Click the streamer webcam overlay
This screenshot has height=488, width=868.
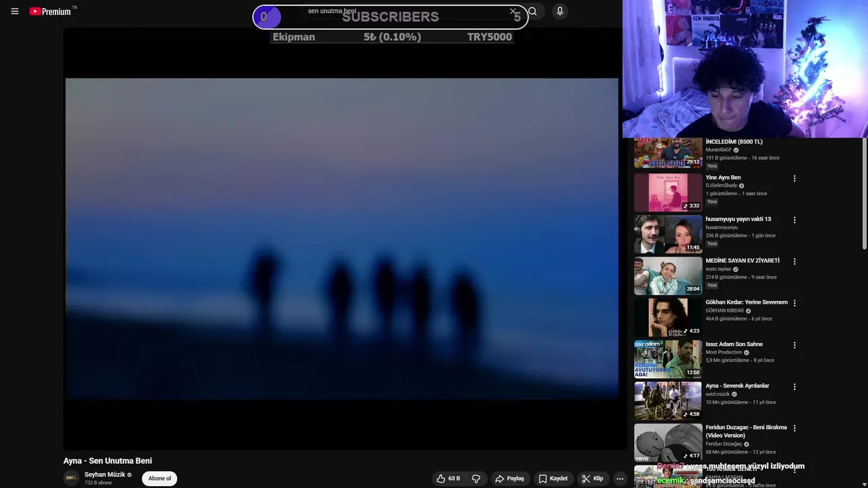pos(745,68)
